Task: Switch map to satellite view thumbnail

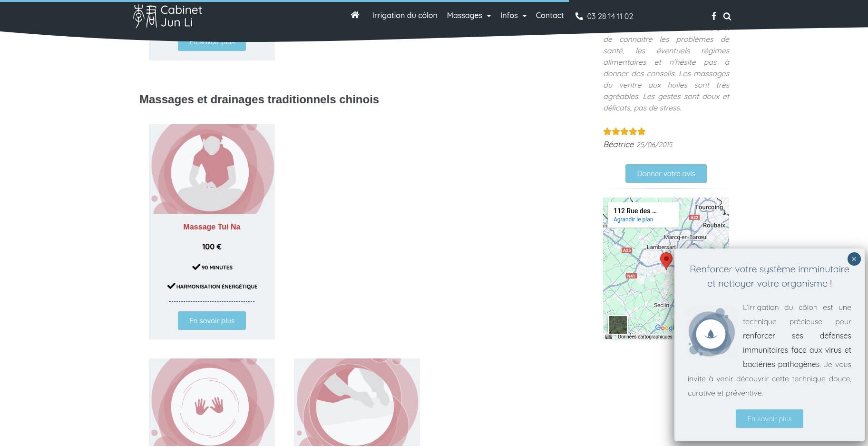Action: coord(617,325)
